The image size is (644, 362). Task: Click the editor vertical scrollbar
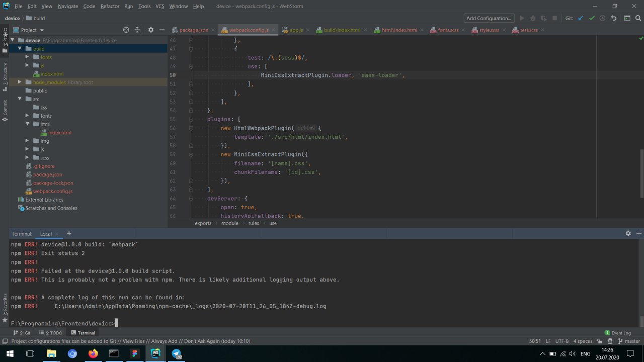(x=641, y=174)
